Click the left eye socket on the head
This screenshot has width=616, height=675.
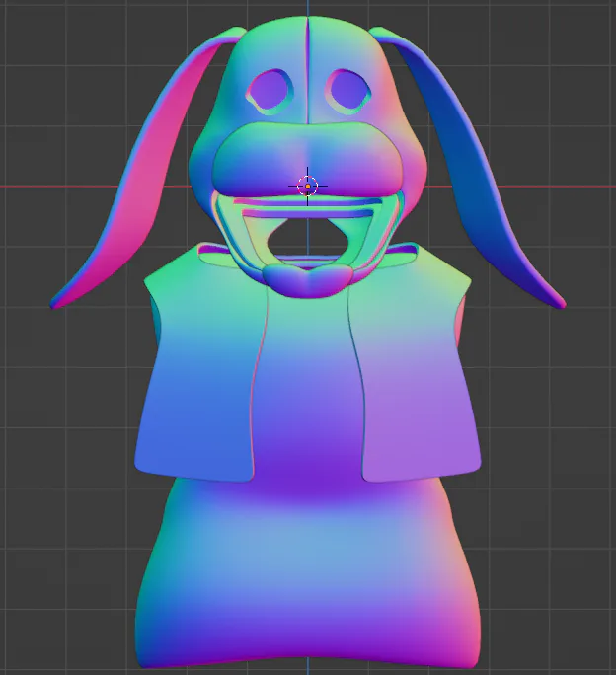(x=270, y=92)
